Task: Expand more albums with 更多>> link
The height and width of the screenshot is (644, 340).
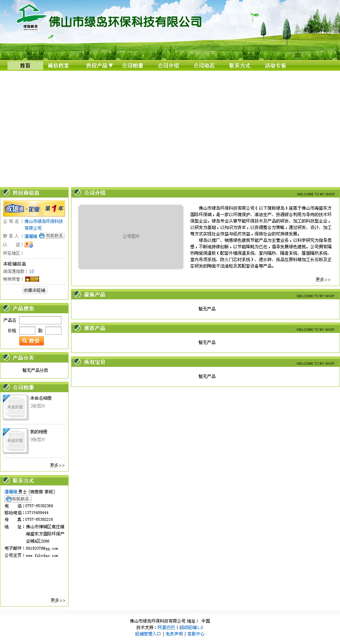Action: pos(57,465)
